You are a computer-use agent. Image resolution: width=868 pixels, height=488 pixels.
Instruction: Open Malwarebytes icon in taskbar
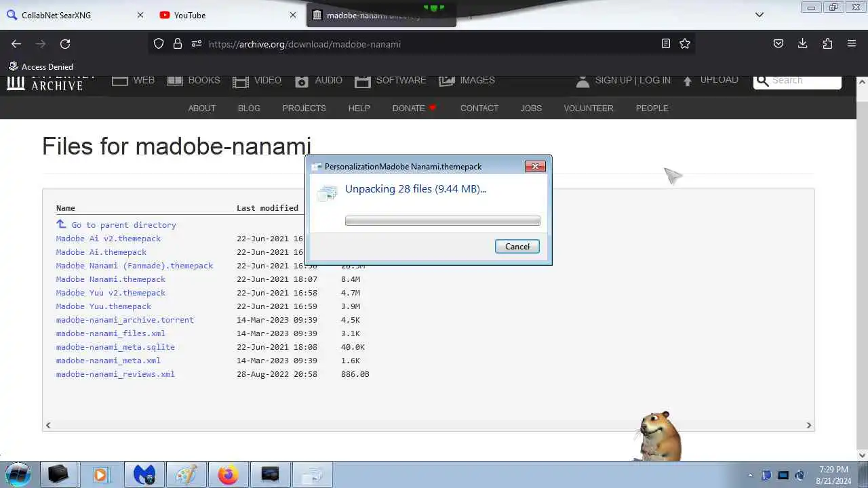pyautogui.click(x=144, y=475)
